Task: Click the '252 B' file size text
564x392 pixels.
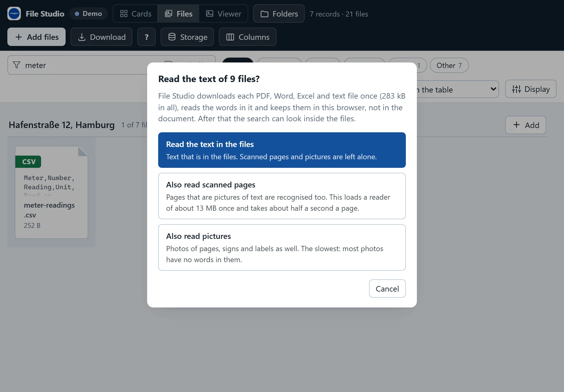Action: [32, 225]
